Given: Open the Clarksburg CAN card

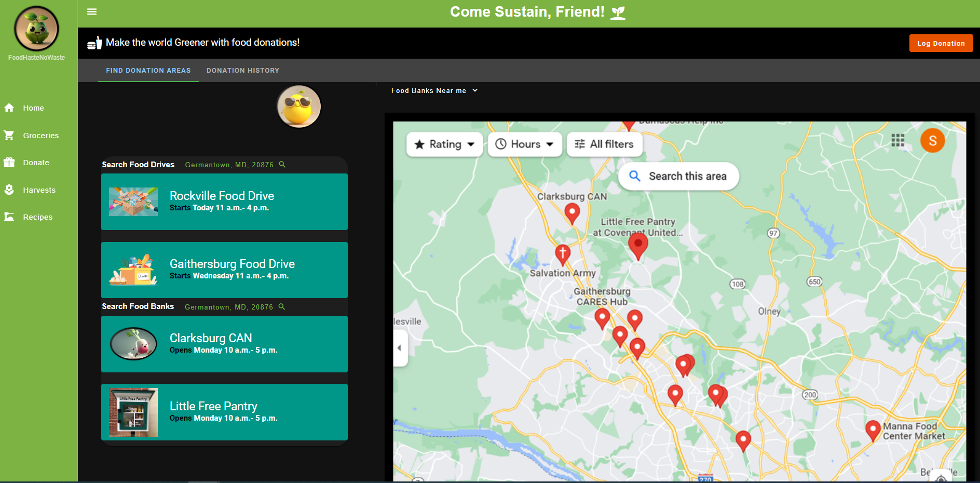Looking at the screenshot, I should click(224, 344).
